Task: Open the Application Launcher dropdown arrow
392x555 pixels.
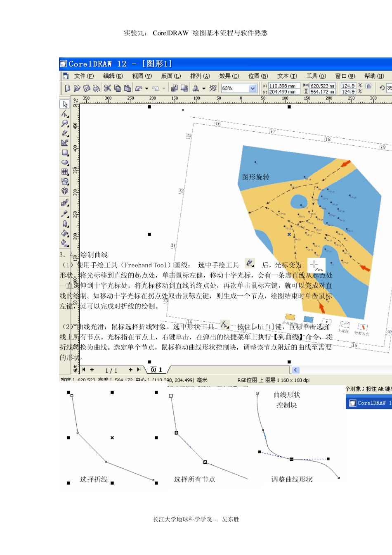Action: [203, 88]
